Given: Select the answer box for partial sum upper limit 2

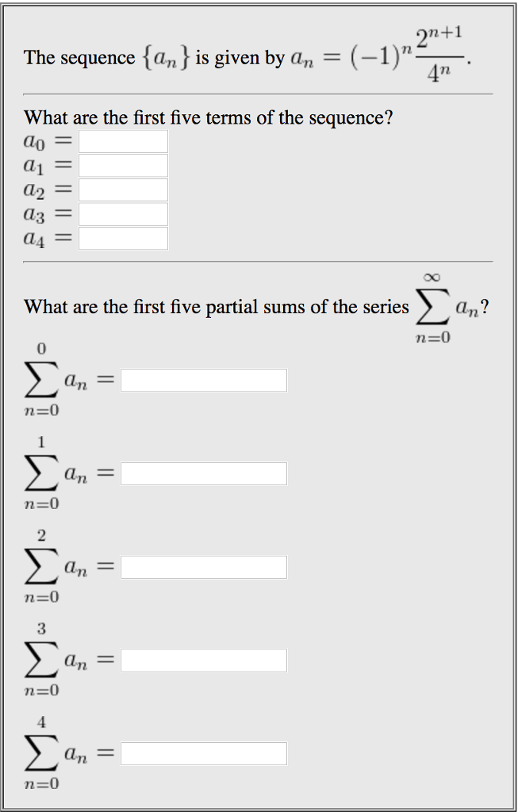Looking at the screenshot, I should pos(202,566).
